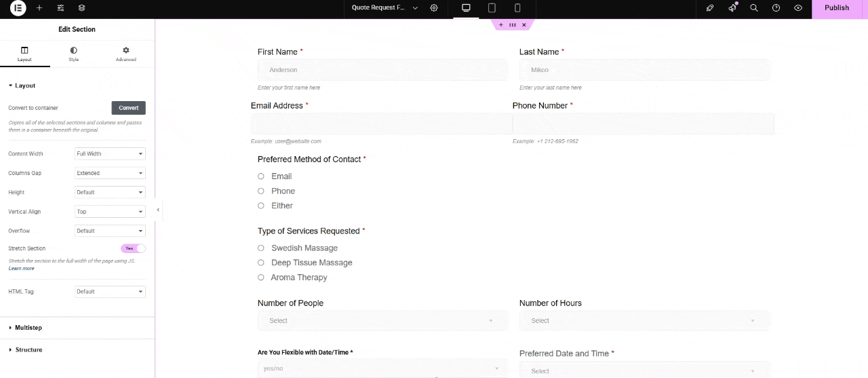This screenshot has height=378, width=868.
Task: Click the Email Address input field
Action: pos(381,124)
